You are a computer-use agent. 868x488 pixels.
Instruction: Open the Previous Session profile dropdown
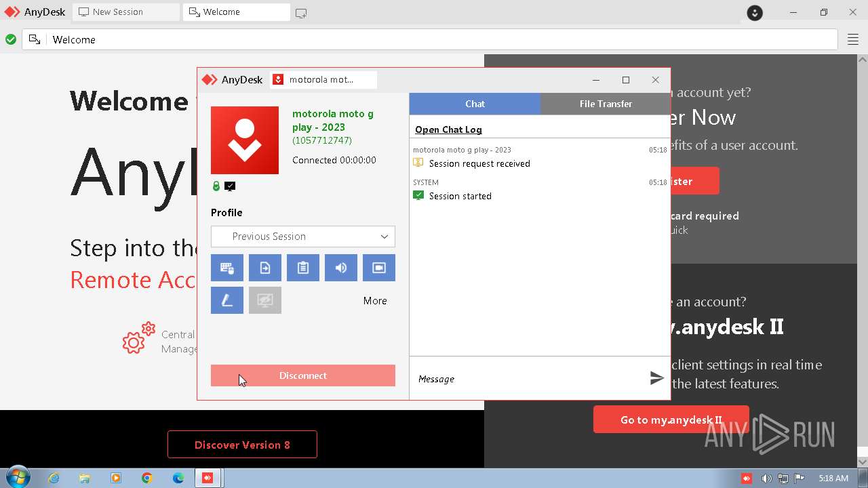(303, 237)
